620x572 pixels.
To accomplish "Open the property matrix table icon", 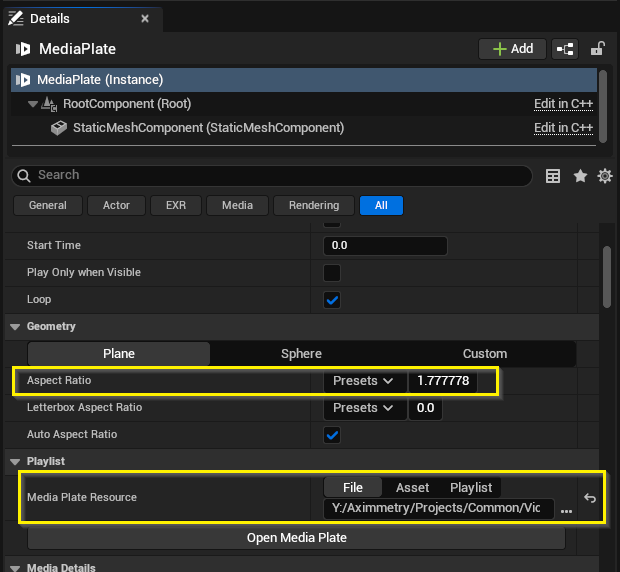I will point(553,176).
